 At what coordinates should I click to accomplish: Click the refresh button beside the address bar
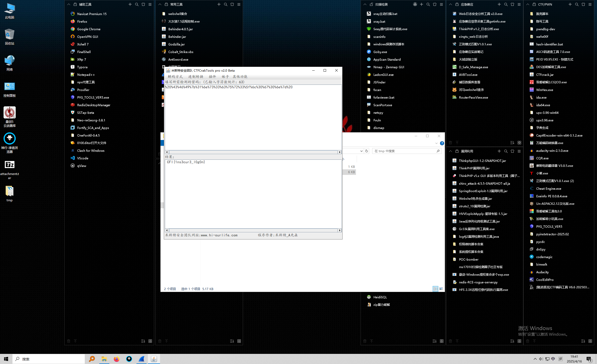click(x=366, y=151)
